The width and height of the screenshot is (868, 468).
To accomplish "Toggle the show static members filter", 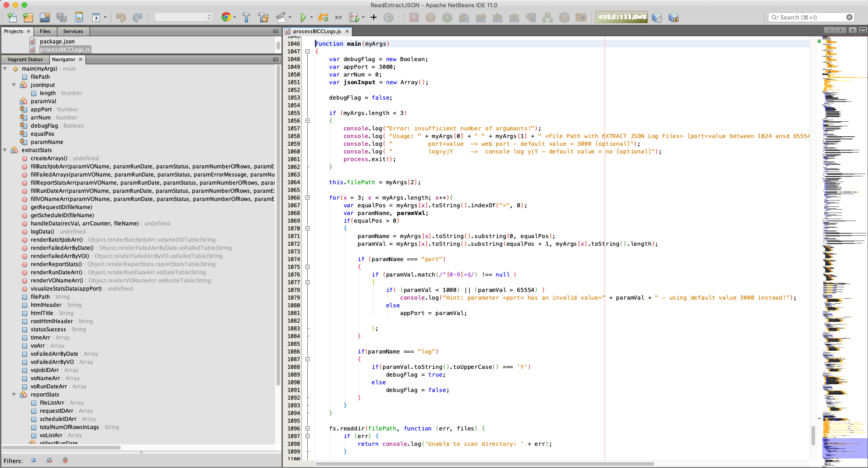I will pos(49,461).
